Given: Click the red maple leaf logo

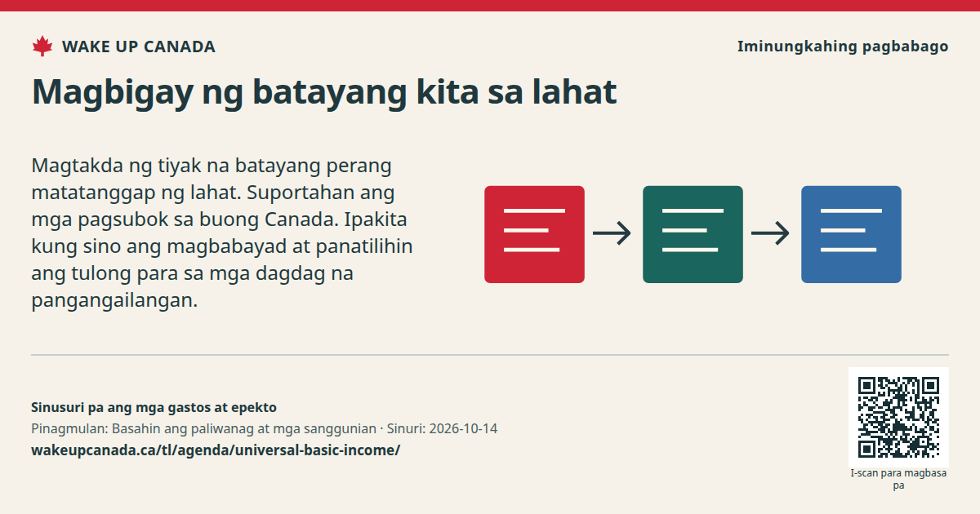Looking at the screenshot, I should (42, 47).
